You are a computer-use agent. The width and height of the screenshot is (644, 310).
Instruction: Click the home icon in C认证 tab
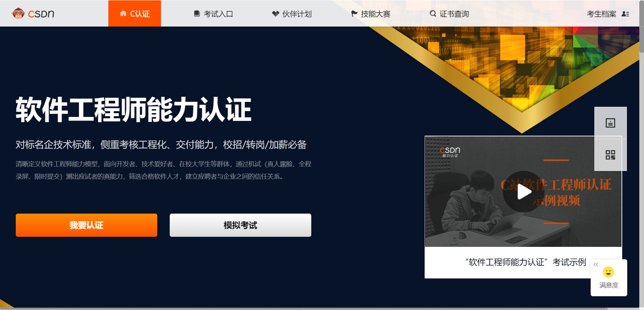[123, 13]
